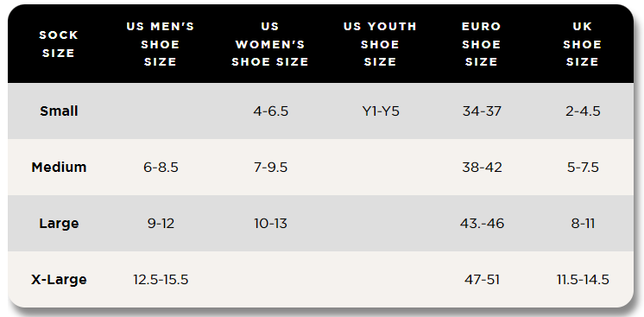Click the 8-11 UK size cell
The image size is (644, 317).
tap(583, 223)
